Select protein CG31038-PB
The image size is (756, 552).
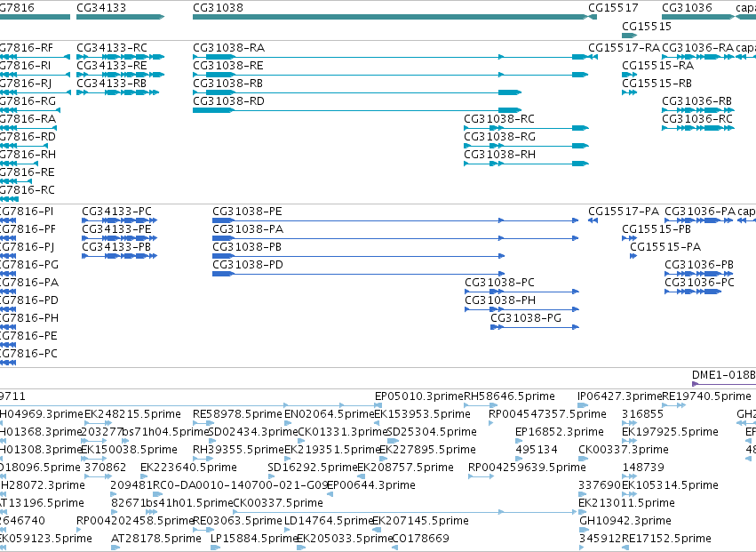[x=359, y=256]
